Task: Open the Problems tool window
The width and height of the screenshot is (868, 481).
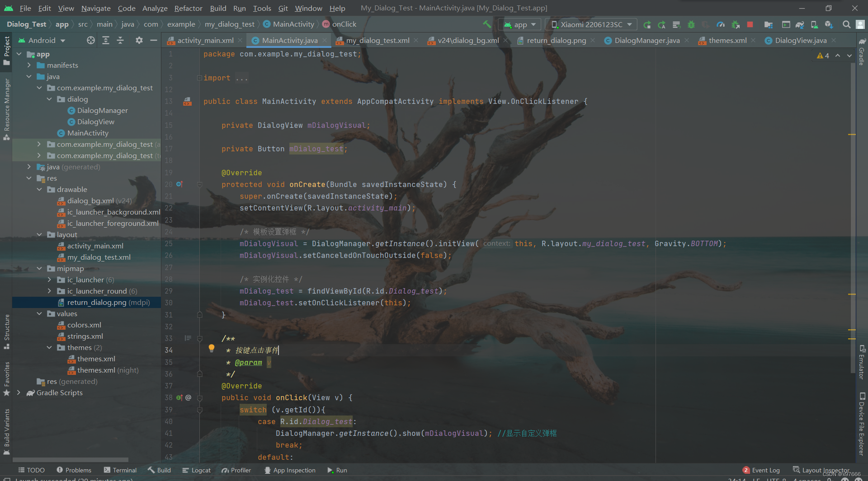Action: click(x=74, y=470)
